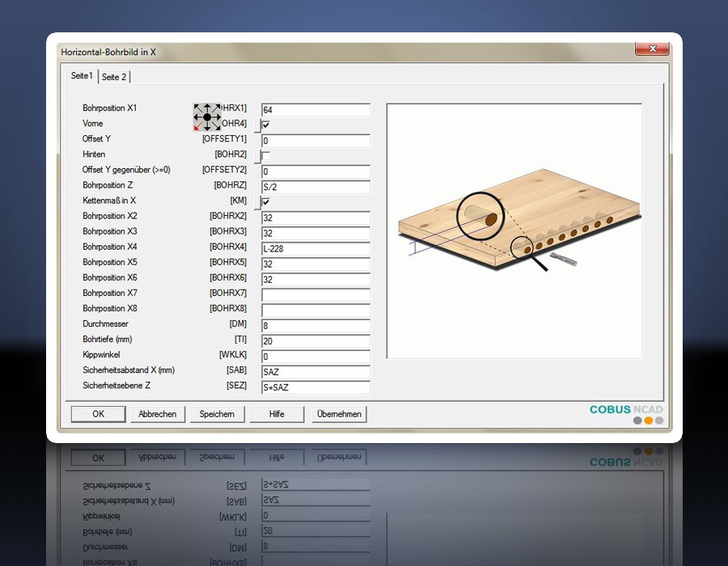Click the Kippwinkel label text
Image resolution: width=728 pixels, height=566 pixels.
[x=101, y=354]
